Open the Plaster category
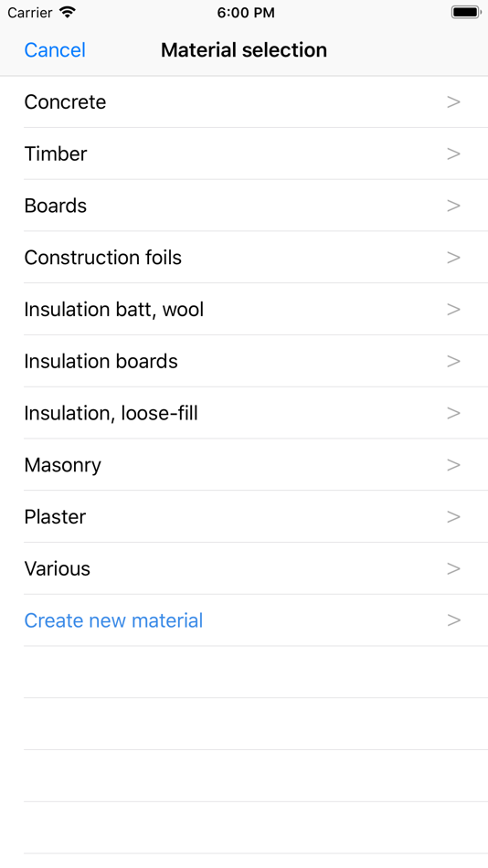The width and height of the screenshot is (488, 868). 244,517
